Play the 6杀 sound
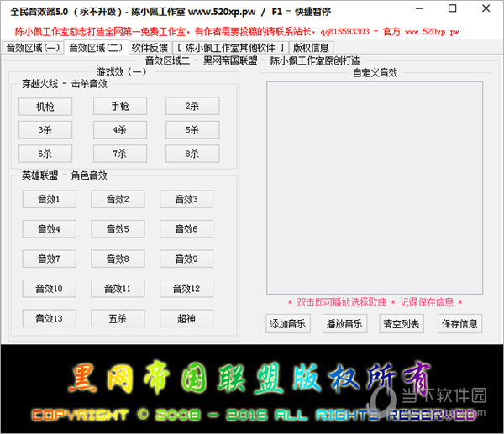 click(x=45, y=154)
